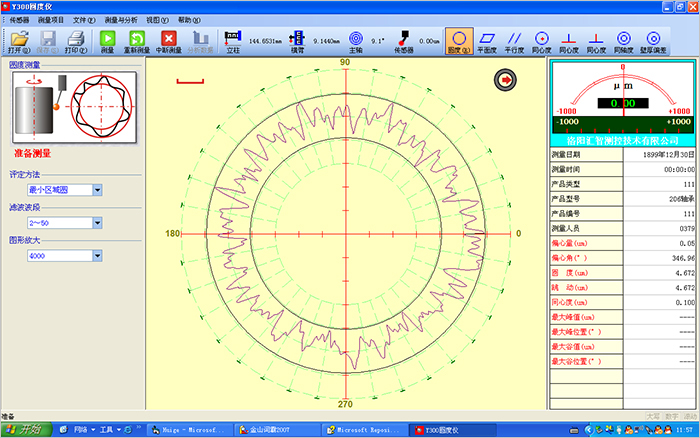The width and height of the screenshot is (700, 438).
Task: Open the 评定方法 dropdown showing 最小区域圆
Action: 97,189
